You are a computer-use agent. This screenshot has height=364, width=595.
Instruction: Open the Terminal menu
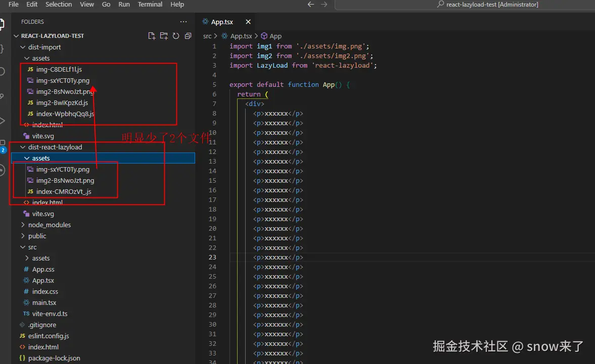click(x=150, y=5)
